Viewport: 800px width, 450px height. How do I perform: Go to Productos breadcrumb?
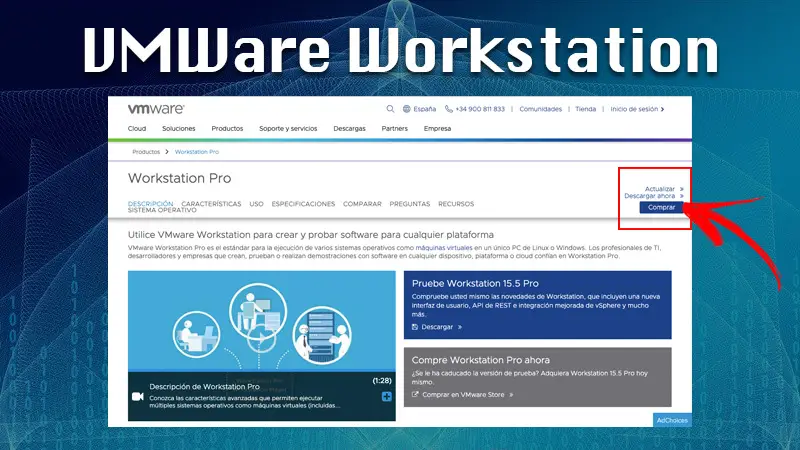[146, 152]
